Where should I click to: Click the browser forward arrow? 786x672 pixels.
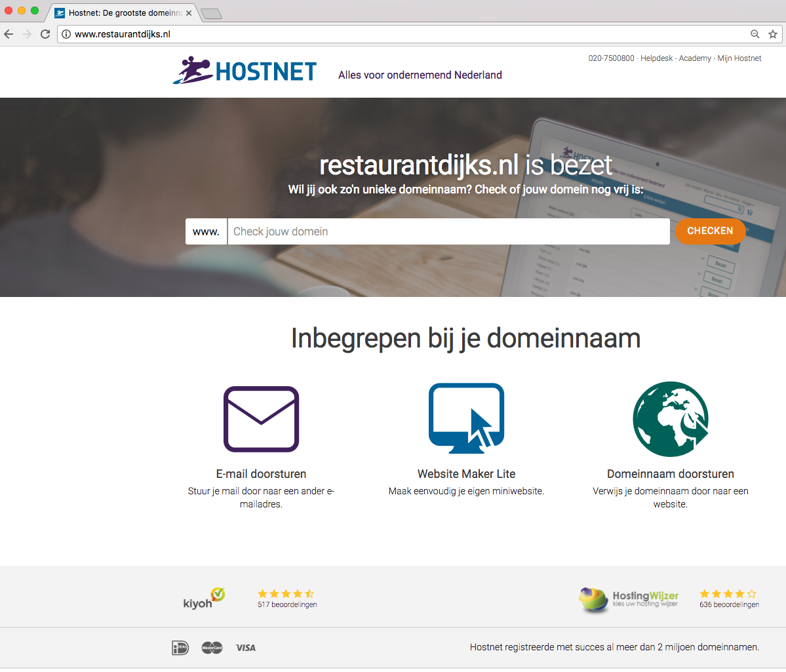click(x=27, y=34)
